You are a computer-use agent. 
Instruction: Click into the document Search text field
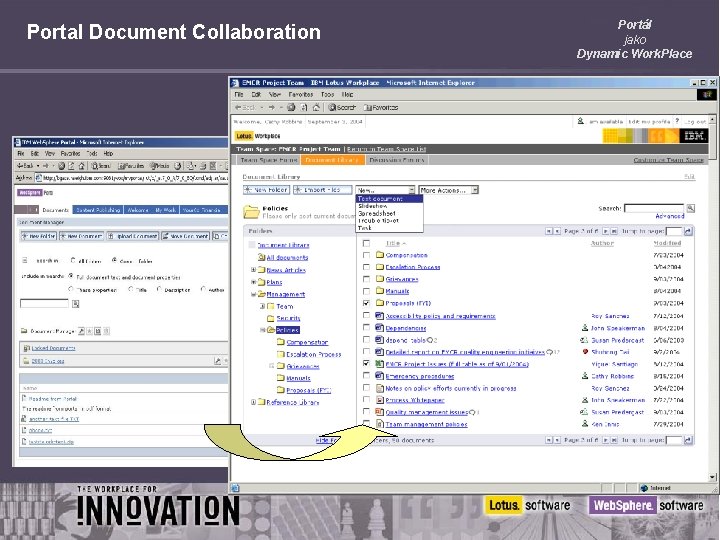pos(654,208)
